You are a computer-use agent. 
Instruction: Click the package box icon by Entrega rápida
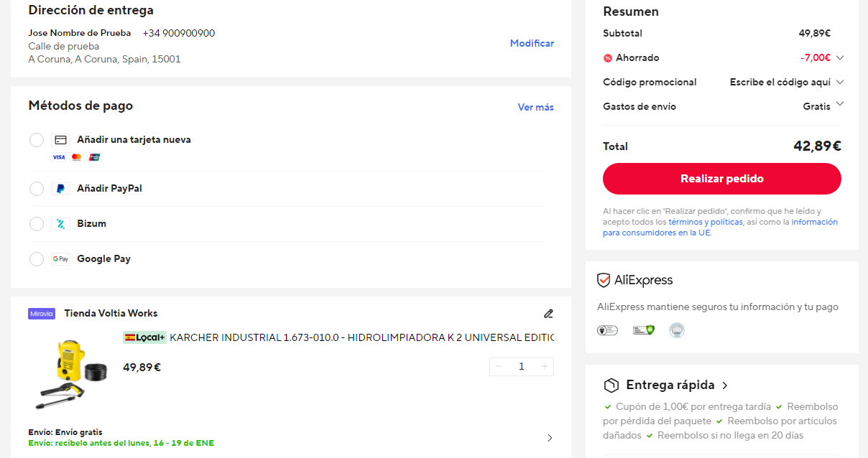(611, 385)
